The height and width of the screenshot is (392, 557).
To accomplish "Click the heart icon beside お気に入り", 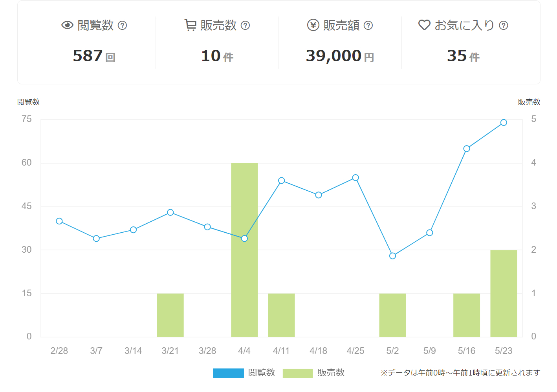I will coord(424,25).
